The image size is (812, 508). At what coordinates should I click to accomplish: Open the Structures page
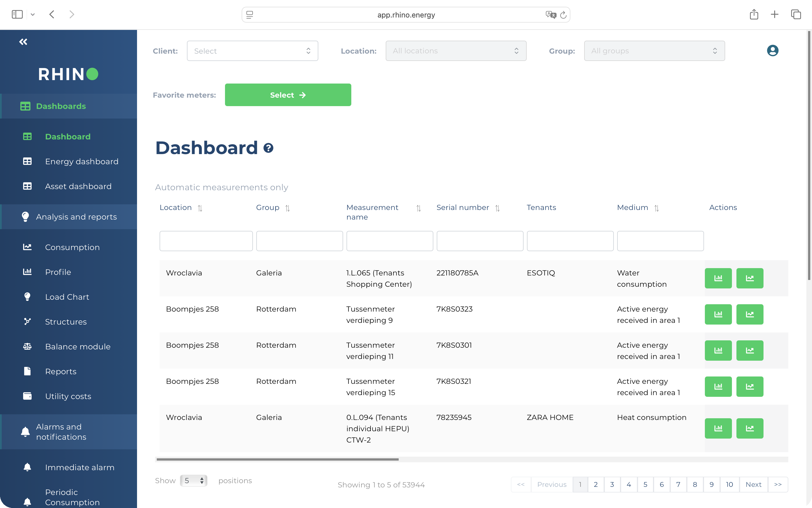(66, 322)
